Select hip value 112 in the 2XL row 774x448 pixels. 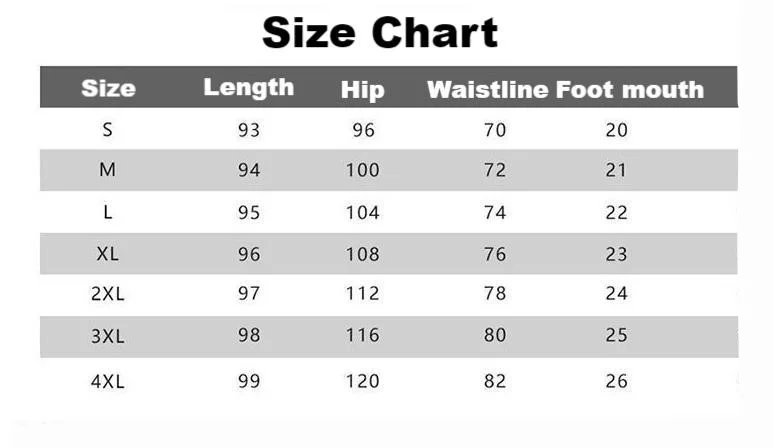pyautogui.click(x=362, y=295)
